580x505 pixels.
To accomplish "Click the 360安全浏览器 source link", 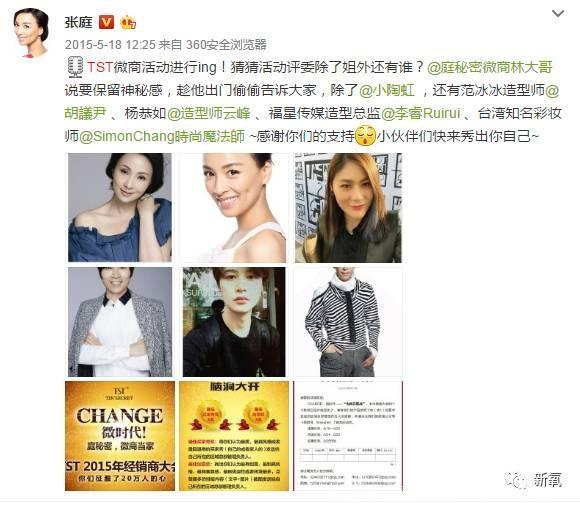I will click(226, 45).
